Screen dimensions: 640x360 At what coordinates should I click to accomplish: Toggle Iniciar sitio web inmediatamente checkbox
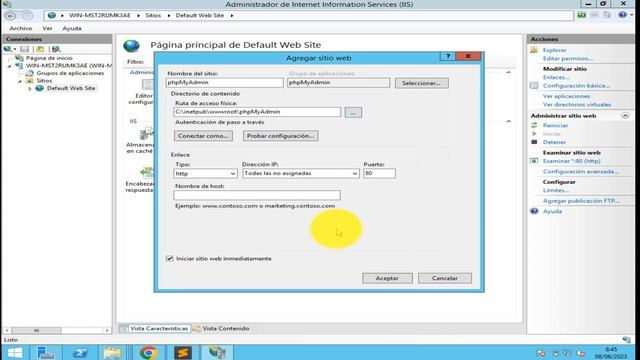click(169, 258)
